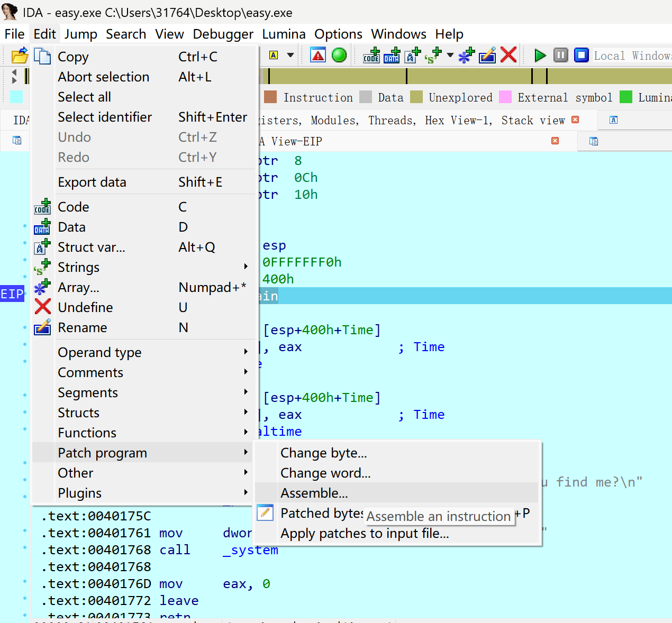Open the Options menu
672x623 pixels.
338,34
